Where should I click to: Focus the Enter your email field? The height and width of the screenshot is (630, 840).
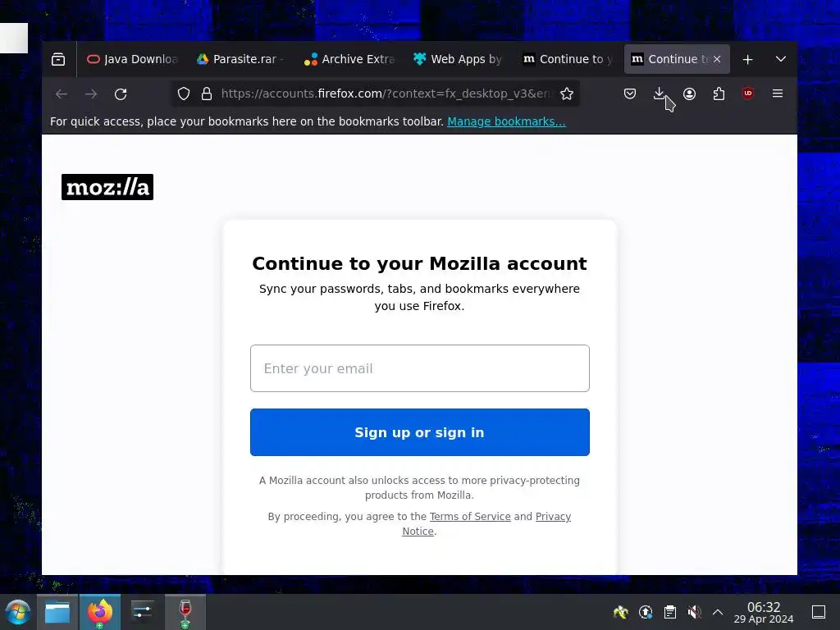coord(419,368)
